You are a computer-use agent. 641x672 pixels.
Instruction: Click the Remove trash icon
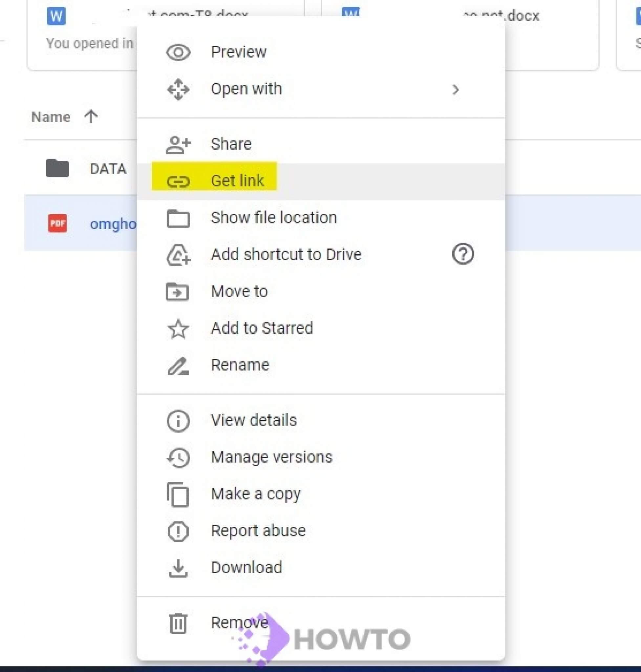click(x=178, y=622)
